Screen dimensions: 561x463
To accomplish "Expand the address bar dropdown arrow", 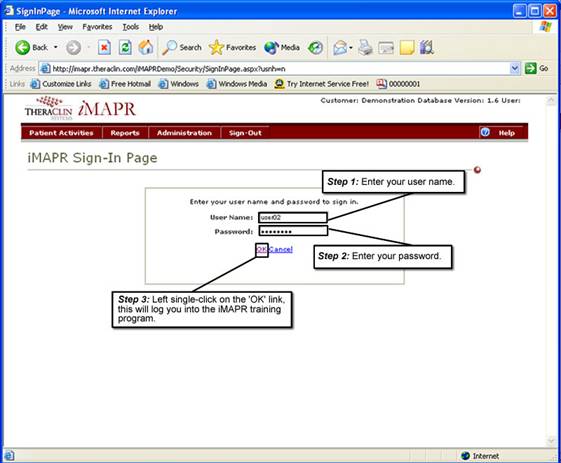I will coord(514,68).
